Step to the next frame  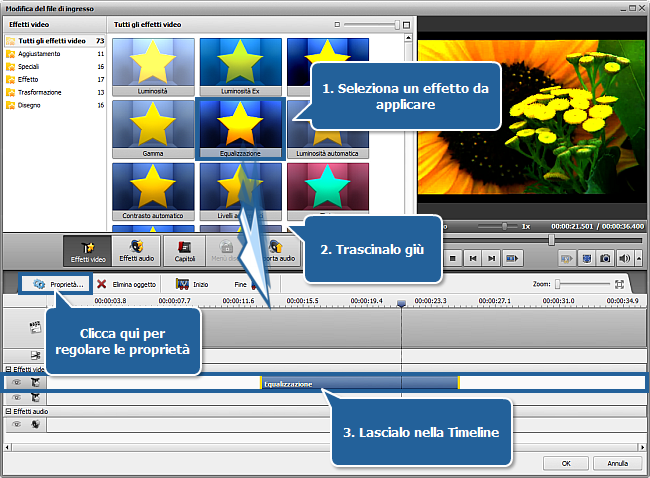491,258
